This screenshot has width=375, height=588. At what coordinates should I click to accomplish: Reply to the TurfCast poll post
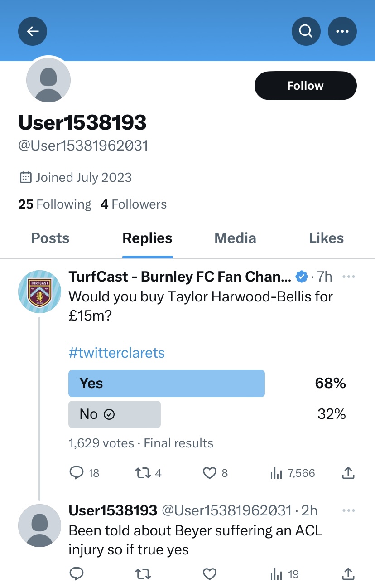(x=77, y=473)
